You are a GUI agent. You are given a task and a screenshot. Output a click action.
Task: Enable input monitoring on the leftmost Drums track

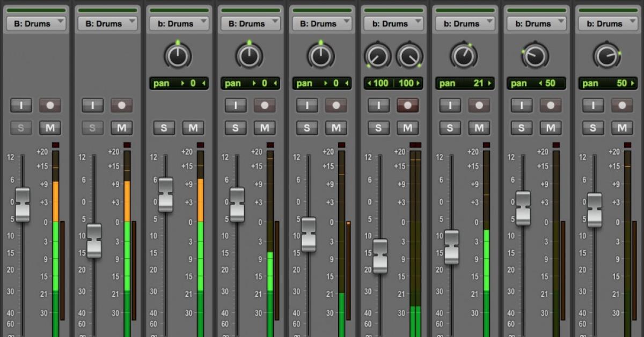pyautogui.click(x=21, y=105)
